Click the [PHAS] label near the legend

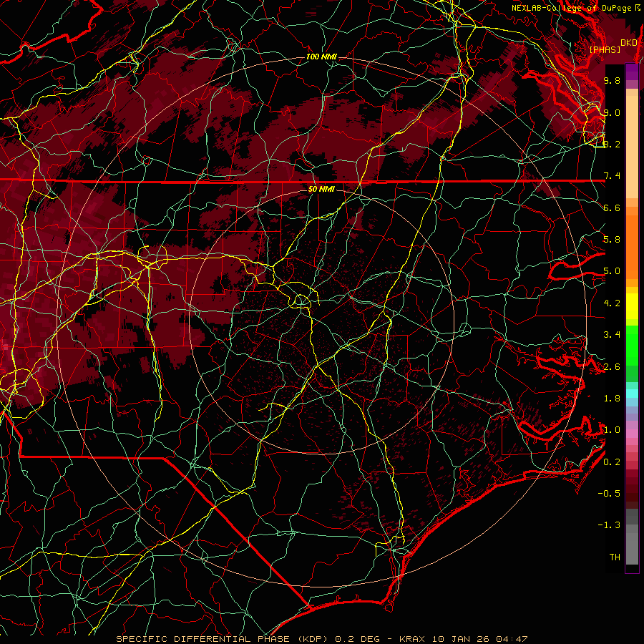[x=605, y=50]
